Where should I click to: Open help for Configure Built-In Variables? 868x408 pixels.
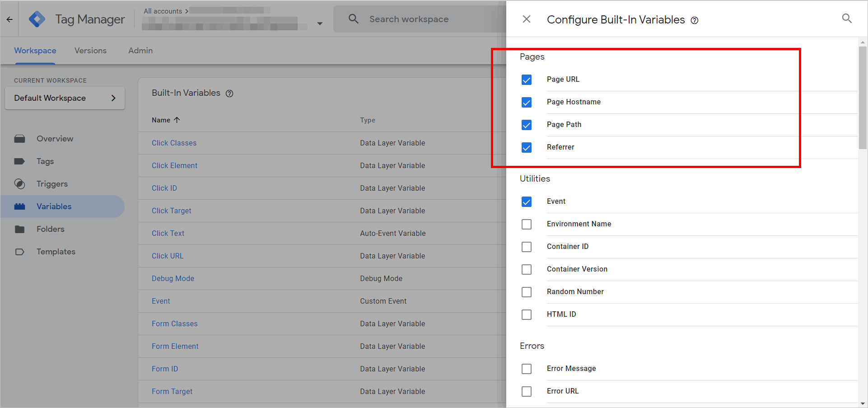click(695, 20)
